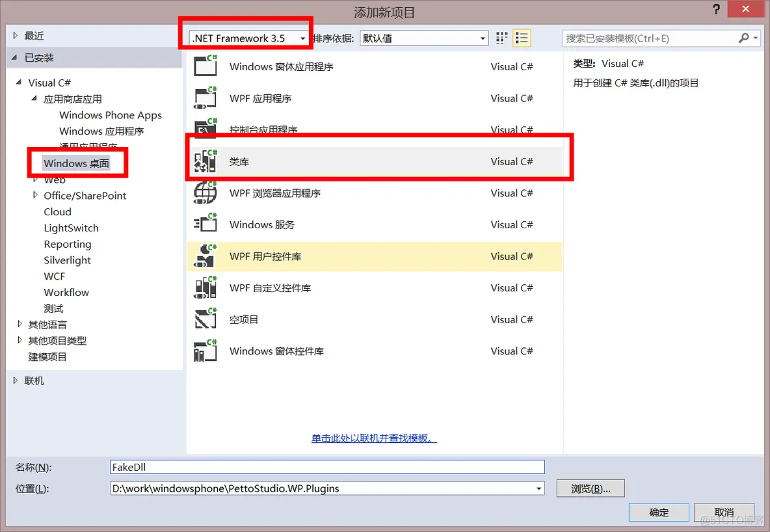Click the Windows 服务 template icon

click(206, 224)
